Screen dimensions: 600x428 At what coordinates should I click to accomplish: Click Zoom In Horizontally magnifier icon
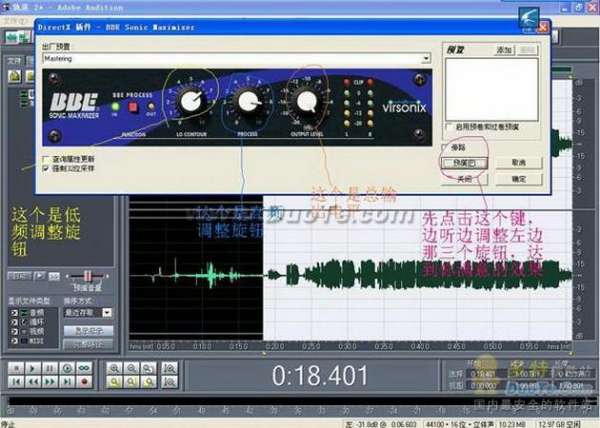pos(114,368)
